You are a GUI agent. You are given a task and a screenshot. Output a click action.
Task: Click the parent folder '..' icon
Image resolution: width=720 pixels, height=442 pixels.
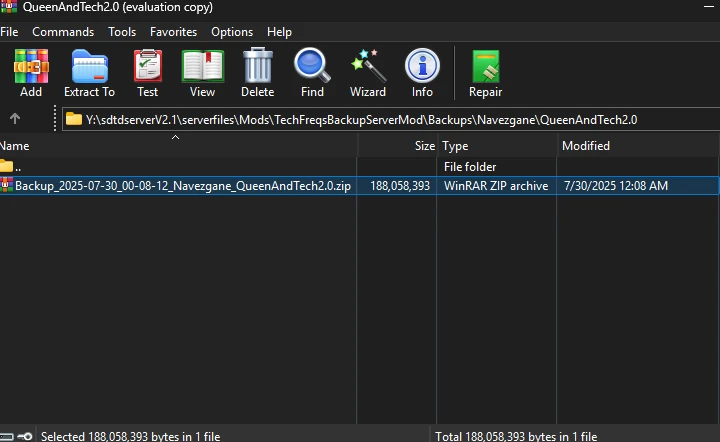pyautogui.click(x=6, y=166)
